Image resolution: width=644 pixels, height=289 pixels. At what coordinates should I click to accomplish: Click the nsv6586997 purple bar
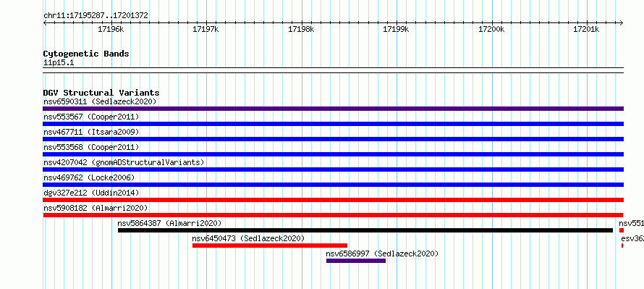[x=356, y=261]
